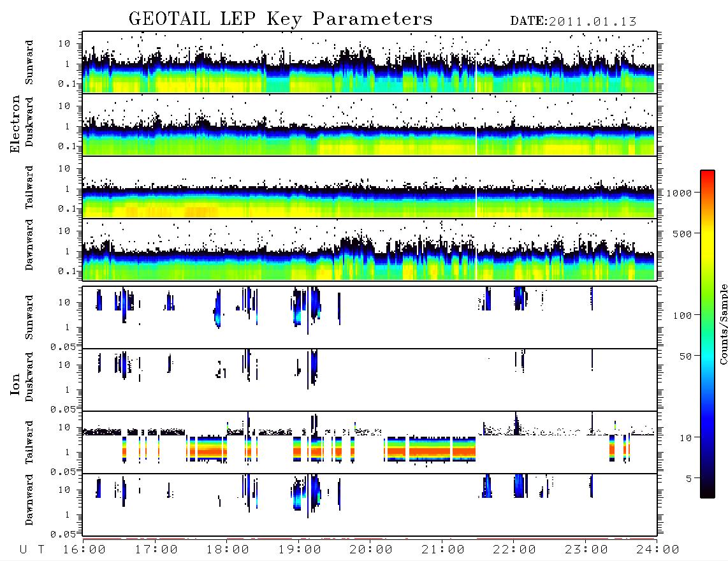Screen dimensions: 728x561
Task: Click the "U T" axis label
Action: tap(33, 550)
